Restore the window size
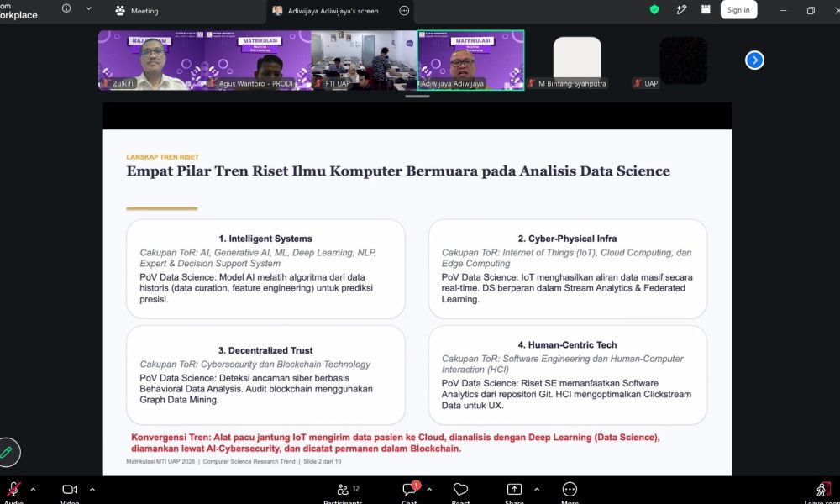 tap(811, 10)
